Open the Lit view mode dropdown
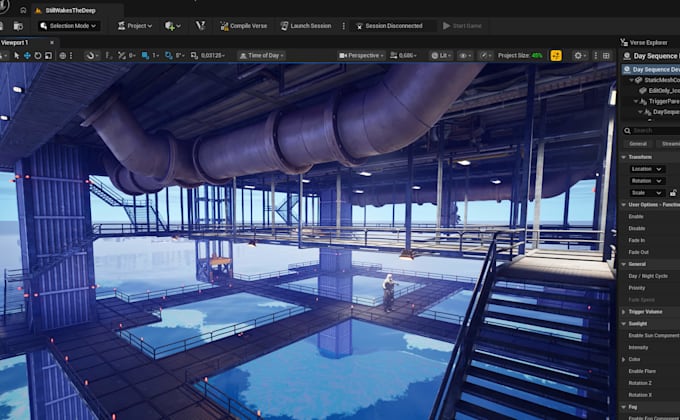This screenshot has height=420, width=680. 441,56
